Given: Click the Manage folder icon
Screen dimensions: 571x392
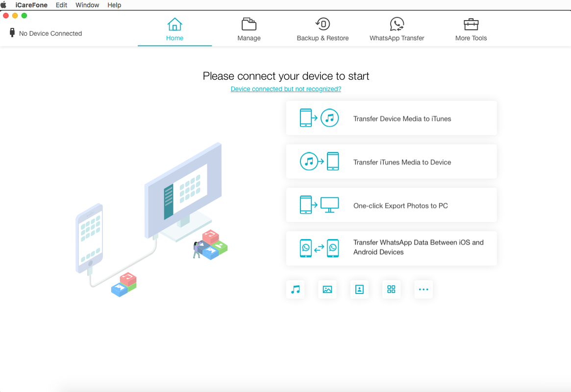Looking at the screenshot, I should click(249, 24).
